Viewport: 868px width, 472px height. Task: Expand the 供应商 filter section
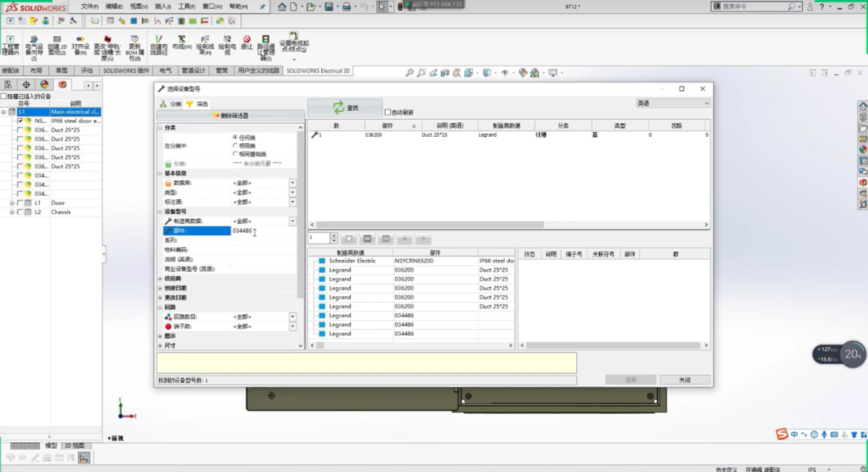(160, 279)
